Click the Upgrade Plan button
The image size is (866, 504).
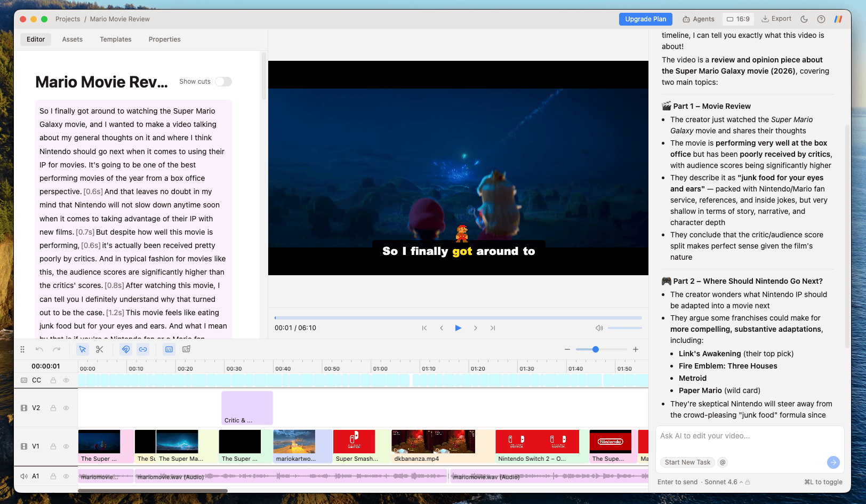(646, 19)
